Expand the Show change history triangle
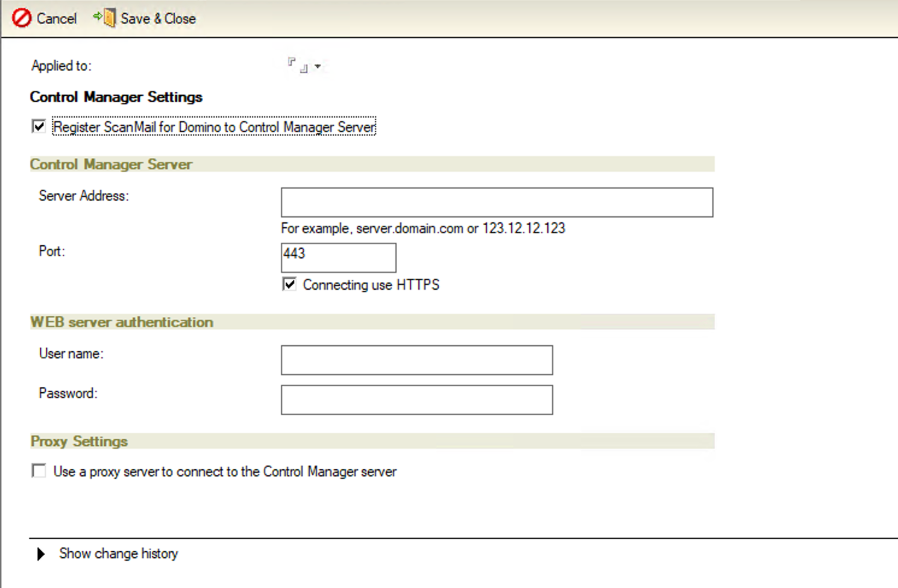The width and height of the screenshot is (898, 588). [40, 554]
